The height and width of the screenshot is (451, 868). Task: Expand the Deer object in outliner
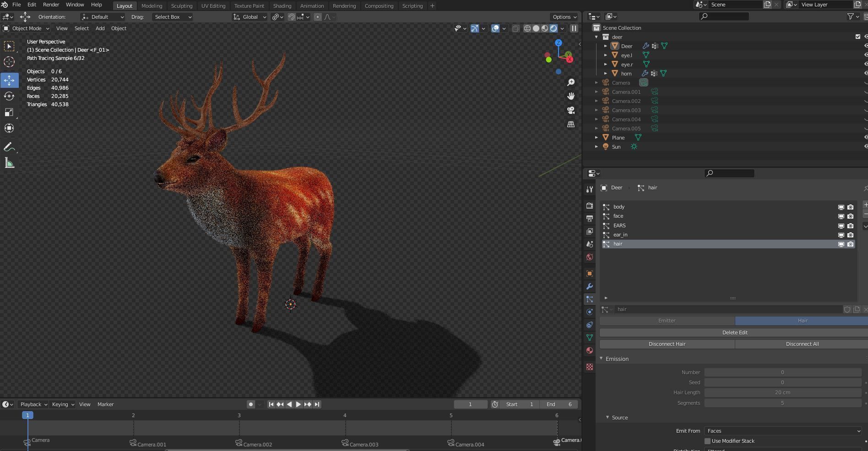click(605, 46)
